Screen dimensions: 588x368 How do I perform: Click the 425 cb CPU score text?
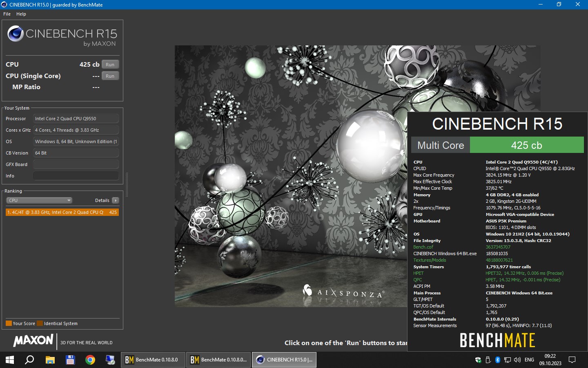pyautogui.click(x=89, y=64)
